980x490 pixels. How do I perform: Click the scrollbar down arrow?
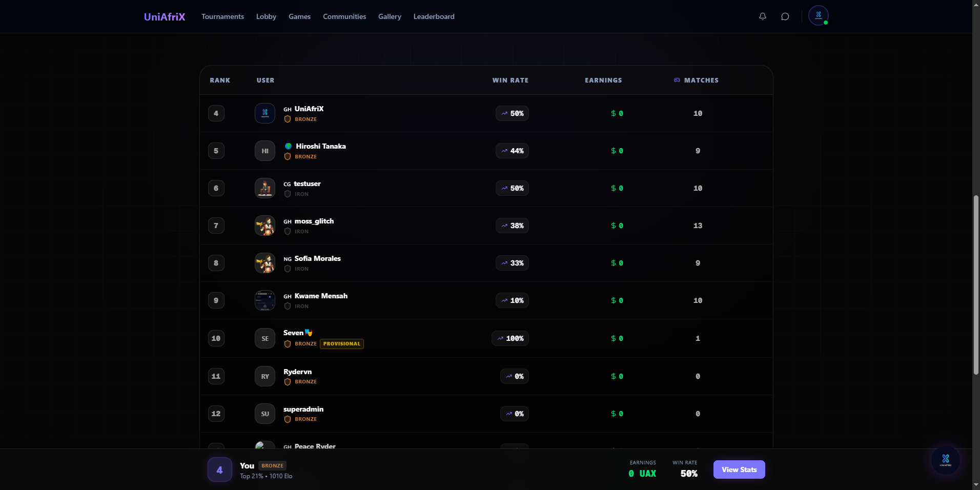976,485
